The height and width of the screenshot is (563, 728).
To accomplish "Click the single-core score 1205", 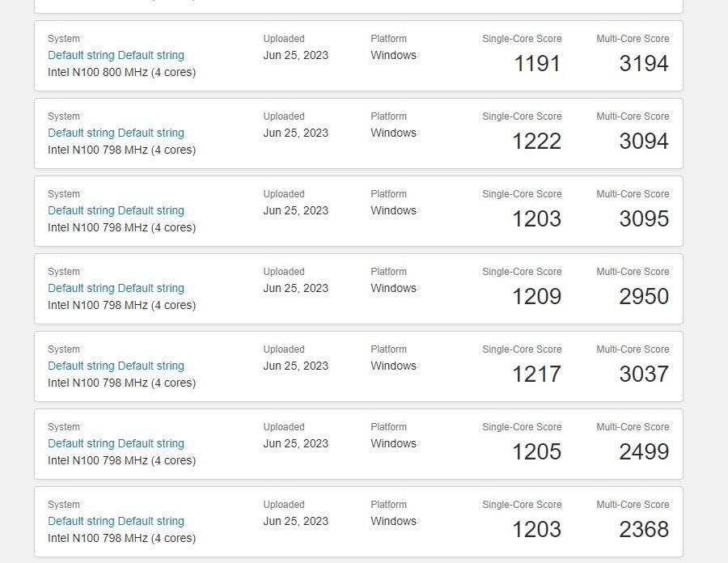I will click(x=536, y=452).
